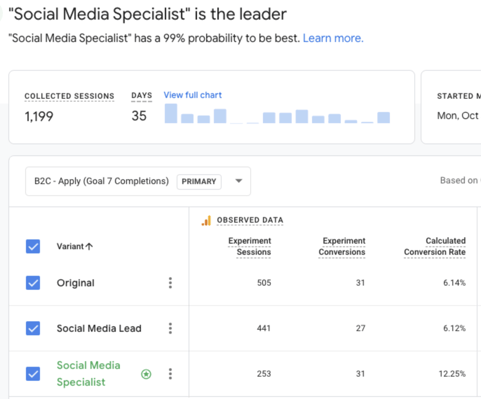Toggle the select-all Variant header checkbox
Screen dimensions: 481x399
pyautogui.click(x=33, y=246)
